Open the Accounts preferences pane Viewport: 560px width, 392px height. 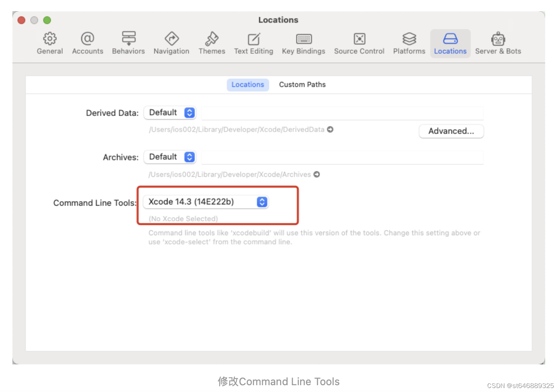point(88,43)
